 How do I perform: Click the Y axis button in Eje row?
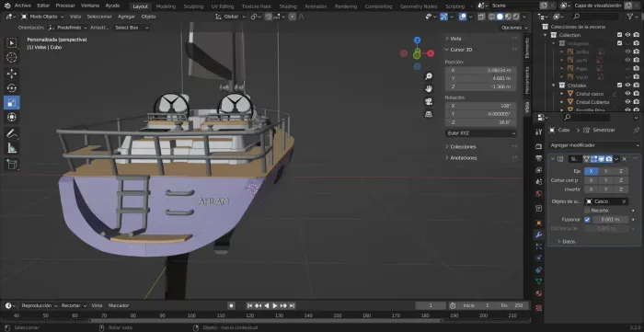(x=605, y=171)
